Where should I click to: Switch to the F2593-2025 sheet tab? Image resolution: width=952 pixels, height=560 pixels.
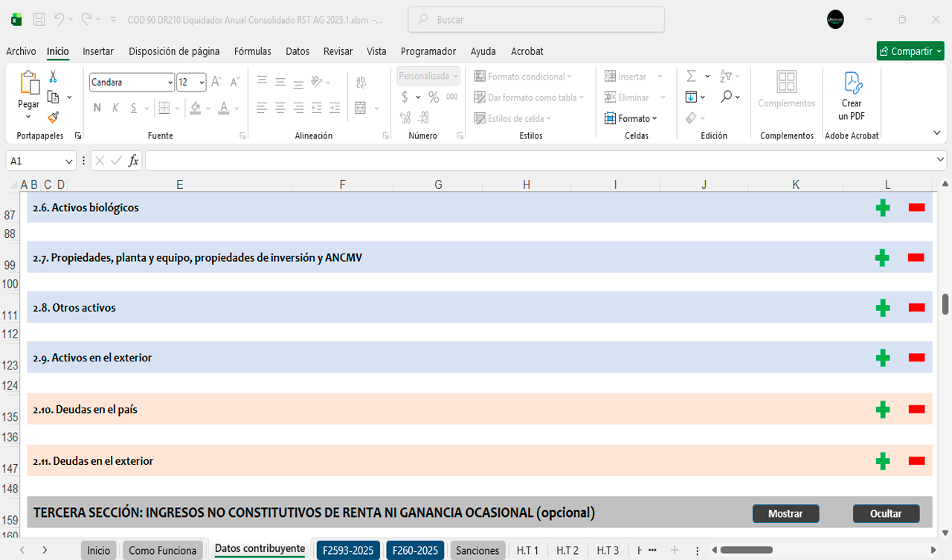pos(348,550)
